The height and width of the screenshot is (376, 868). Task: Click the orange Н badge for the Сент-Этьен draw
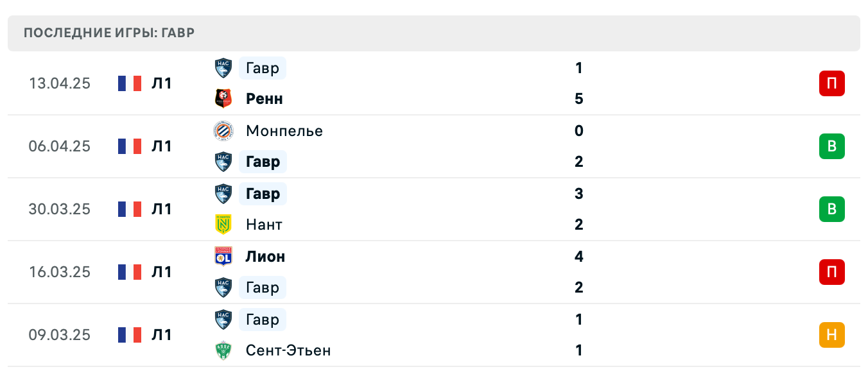click(x=832, y=335)
